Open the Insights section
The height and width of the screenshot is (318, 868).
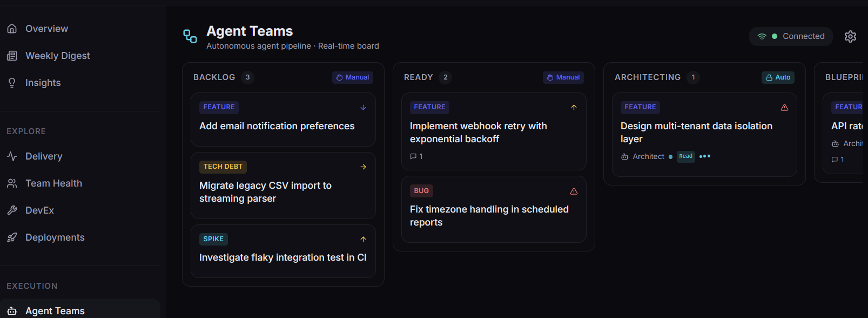(x=80, y=83)
